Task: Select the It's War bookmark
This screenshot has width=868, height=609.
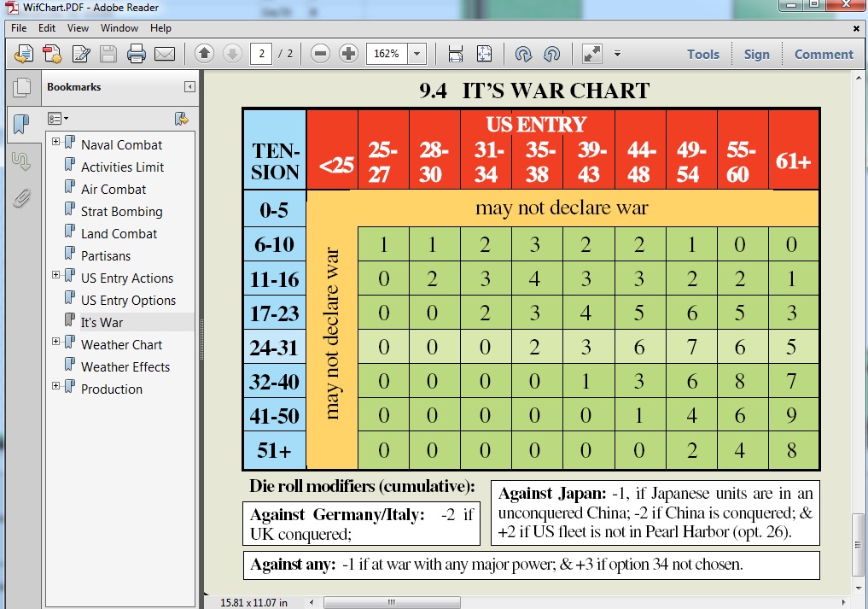Action: coord(102,322)
